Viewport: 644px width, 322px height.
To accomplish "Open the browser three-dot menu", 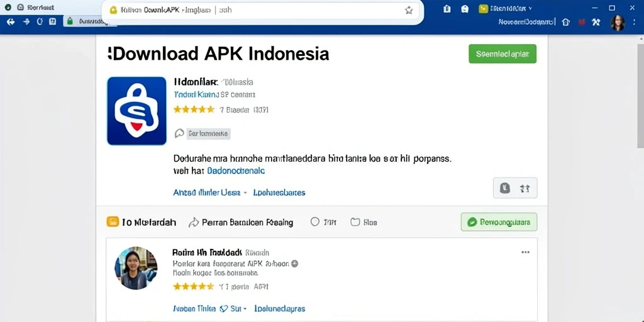I will pyautogui.click(x=635, y=23).
